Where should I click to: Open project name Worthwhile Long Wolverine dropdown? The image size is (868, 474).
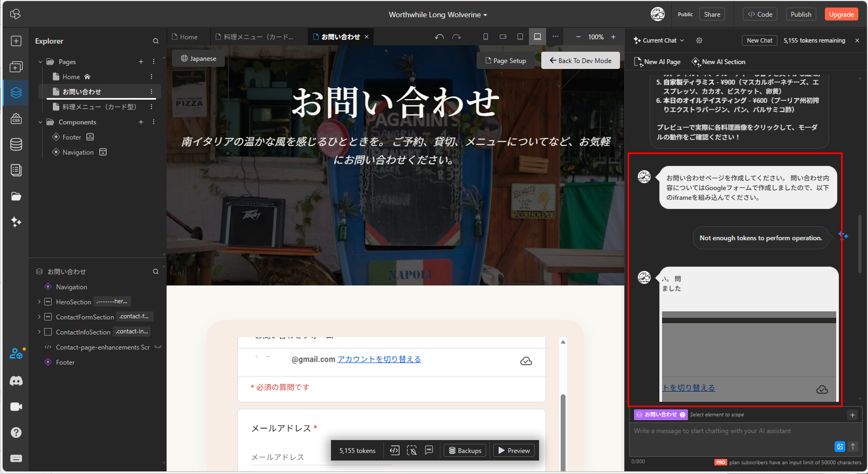click(x=438, y=15)
